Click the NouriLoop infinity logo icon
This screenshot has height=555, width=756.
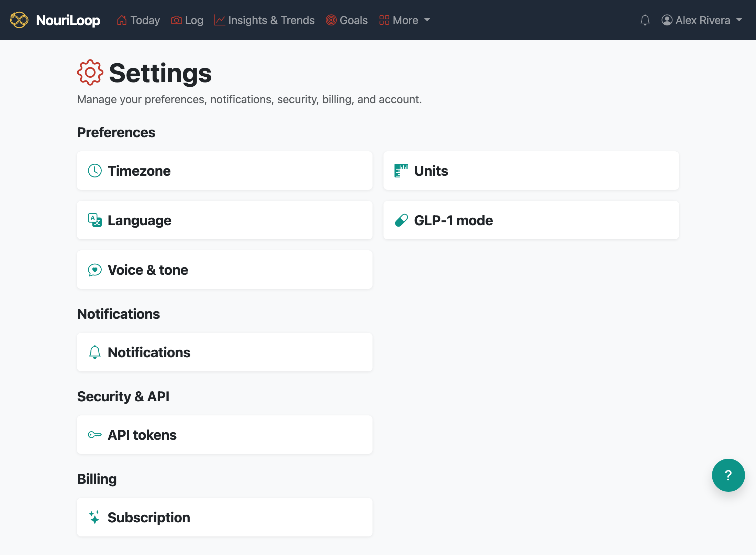[19, 20]
